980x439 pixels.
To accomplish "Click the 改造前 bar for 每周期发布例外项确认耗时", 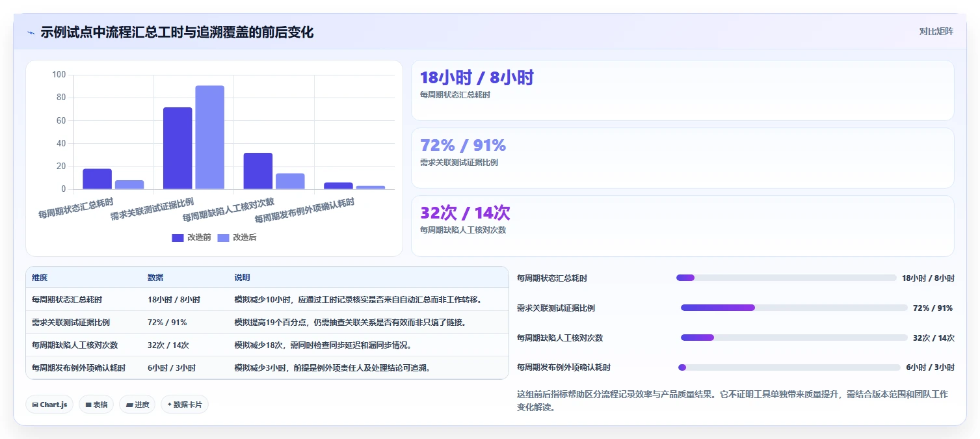I will (x=338, y=186).
